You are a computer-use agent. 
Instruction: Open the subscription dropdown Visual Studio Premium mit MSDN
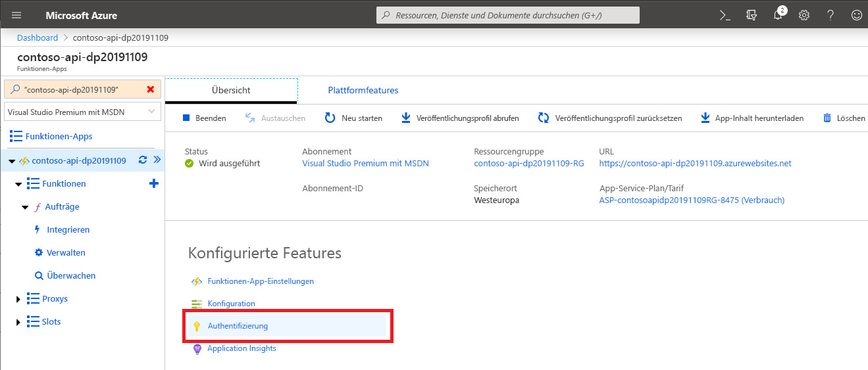[x=82, y=112]
